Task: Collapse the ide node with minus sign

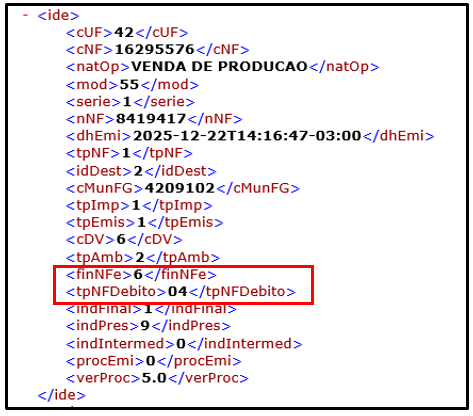Action: click(25, 15)
